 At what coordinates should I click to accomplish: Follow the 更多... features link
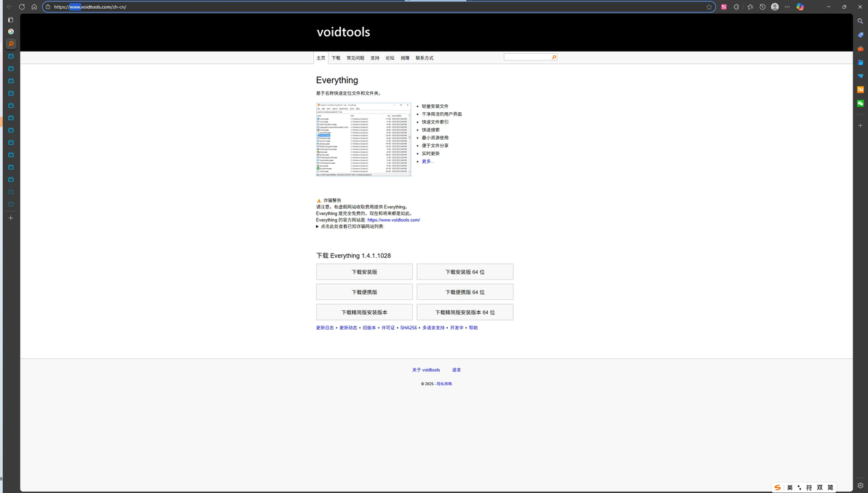(428, 162)
